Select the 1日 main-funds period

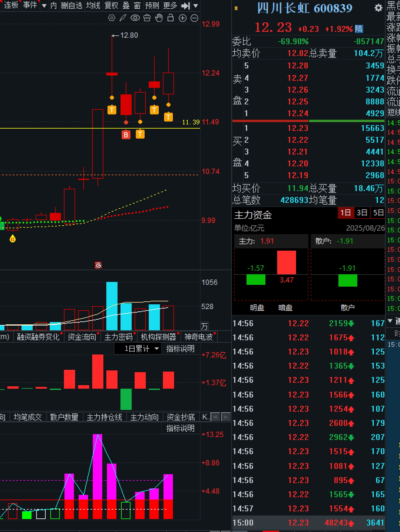346,213
